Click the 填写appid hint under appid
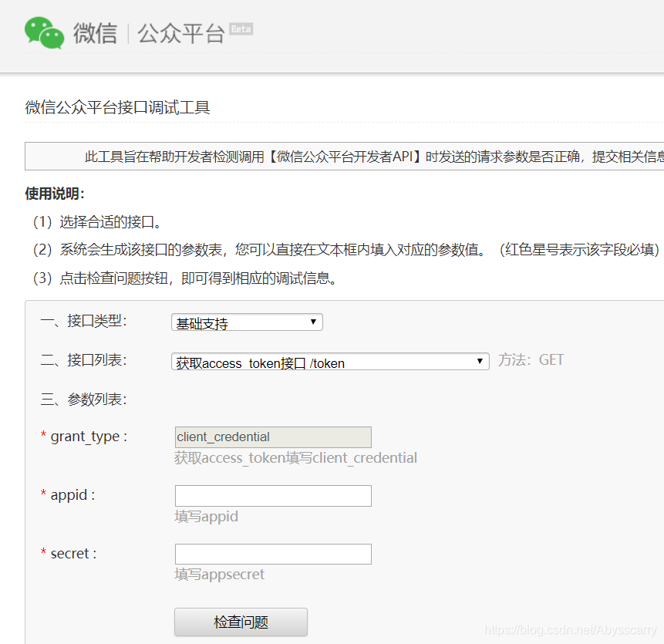This screenshot has width=664, height=644. coord(207,517)
